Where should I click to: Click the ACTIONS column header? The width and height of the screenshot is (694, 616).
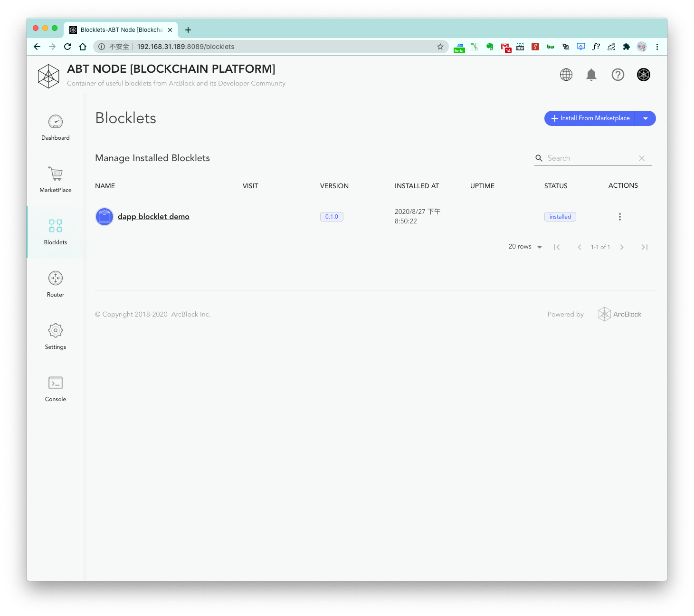(623, 185)
